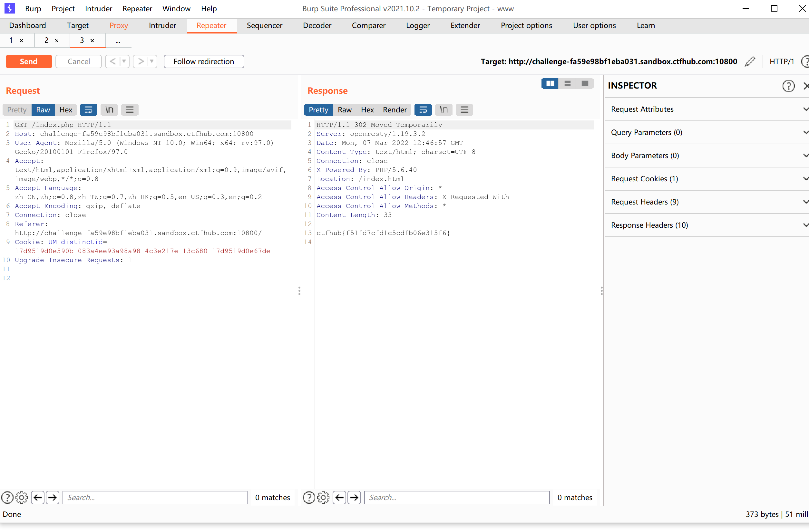
Task: Open the Request pane hamburger menu
Action: [130, 110]
